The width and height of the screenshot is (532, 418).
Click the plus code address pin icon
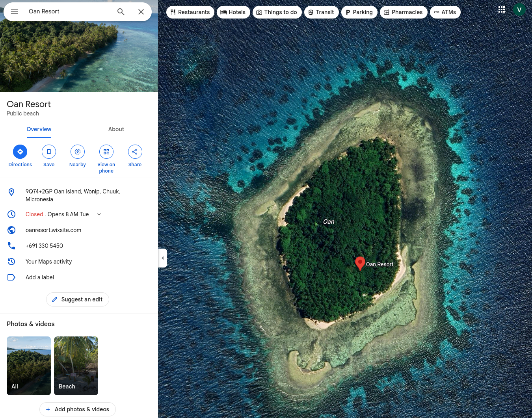pyautogui.click(x=11, y=192)
